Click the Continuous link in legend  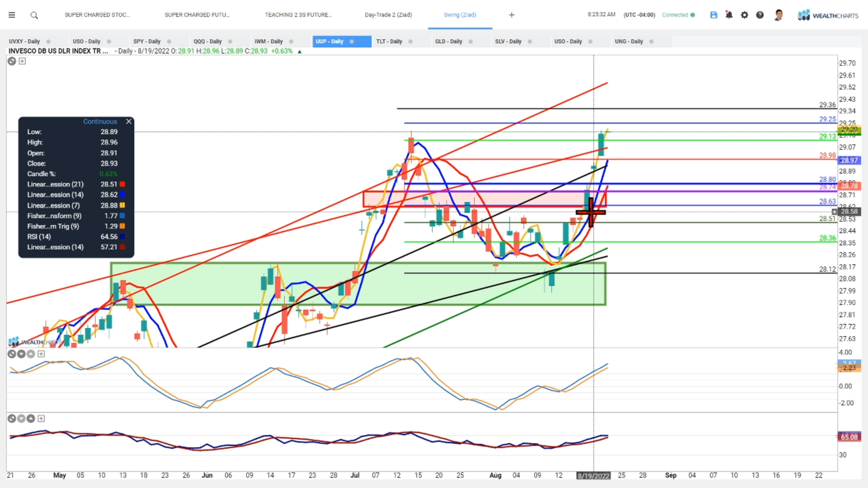100,122
